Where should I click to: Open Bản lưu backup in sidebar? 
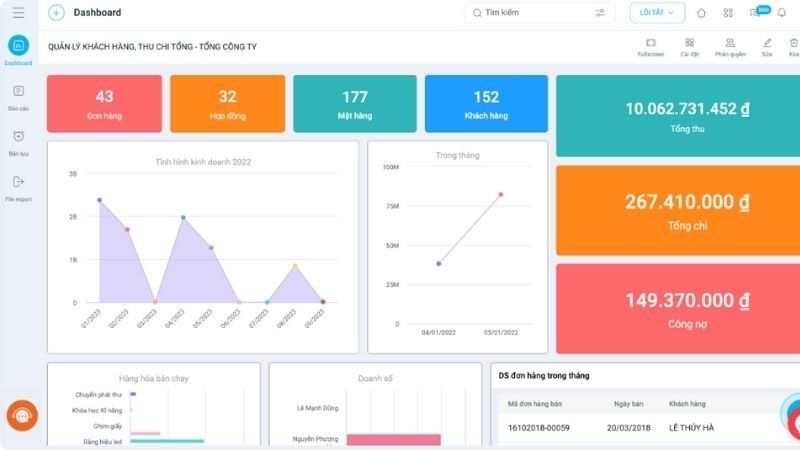tap(18, 141)
